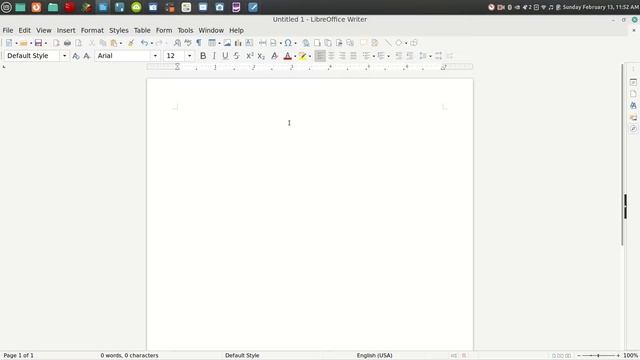The height and width of the screenshot is (360, 640).
Task: Open line spacing dropdown arrow
Action: (x=430, y=56)
